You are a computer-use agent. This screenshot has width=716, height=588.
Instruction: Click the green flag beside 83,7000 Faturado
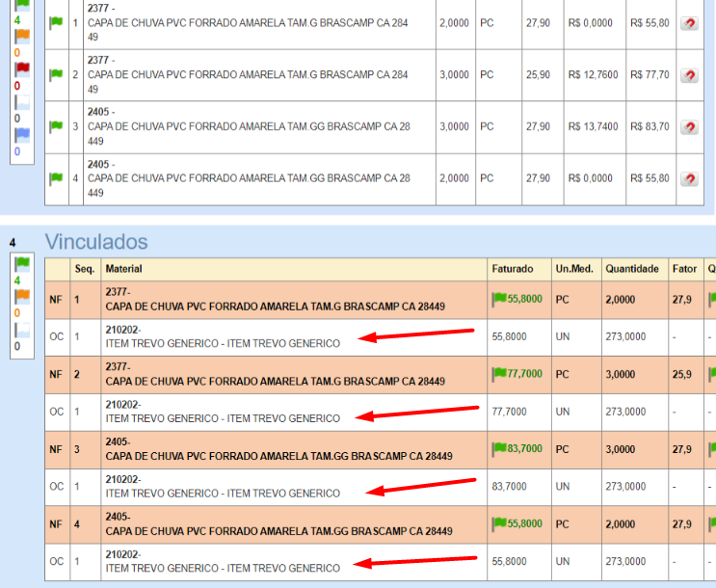(x=499, y=448)
